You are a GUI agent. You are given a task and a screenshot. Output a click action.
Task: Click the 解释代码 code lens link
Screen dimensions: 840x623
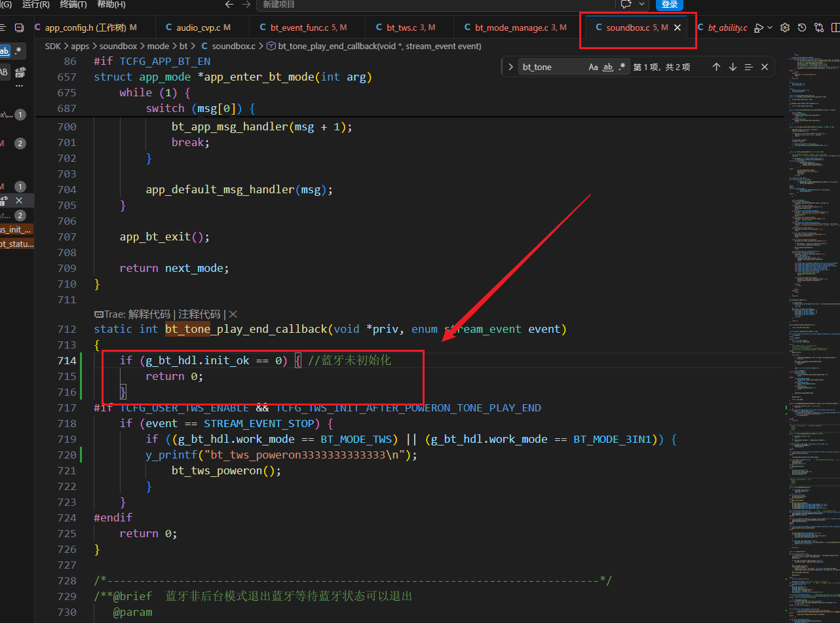pyautogui.click(x=149, y=314)
